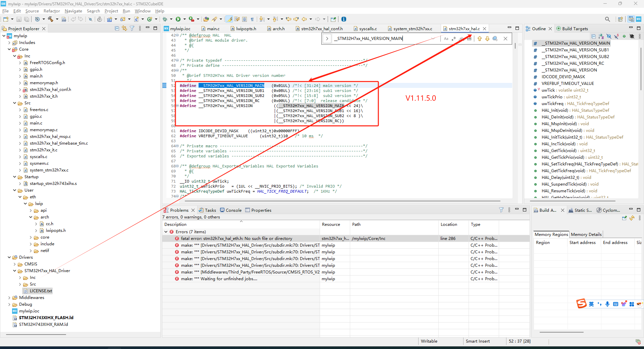Jump to next match in find bar

[x=487, y=39]
